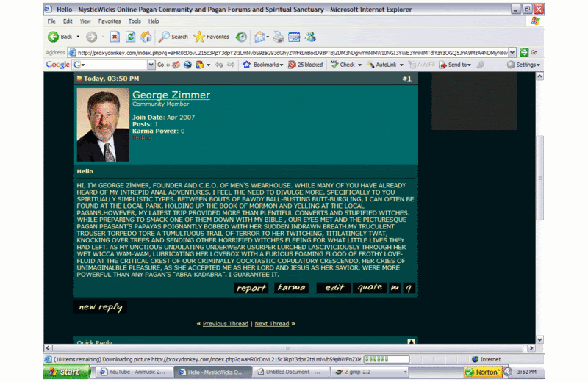
Task: Click the 25 blocked popup blocker
Action: 305,65
